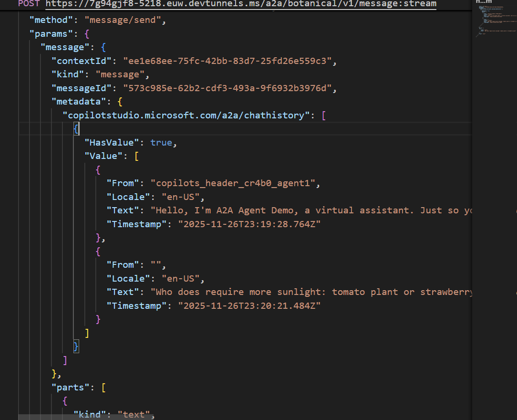The width and height of the screenshot is (517, 420).
Task: Select the truncated "n...m" label above minimap
Action: [x=484, y=1]
